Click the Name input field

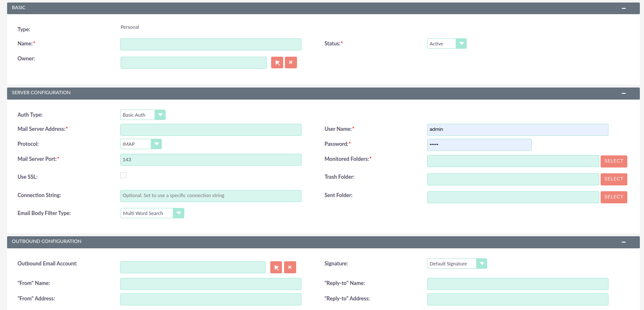(211, 44)
